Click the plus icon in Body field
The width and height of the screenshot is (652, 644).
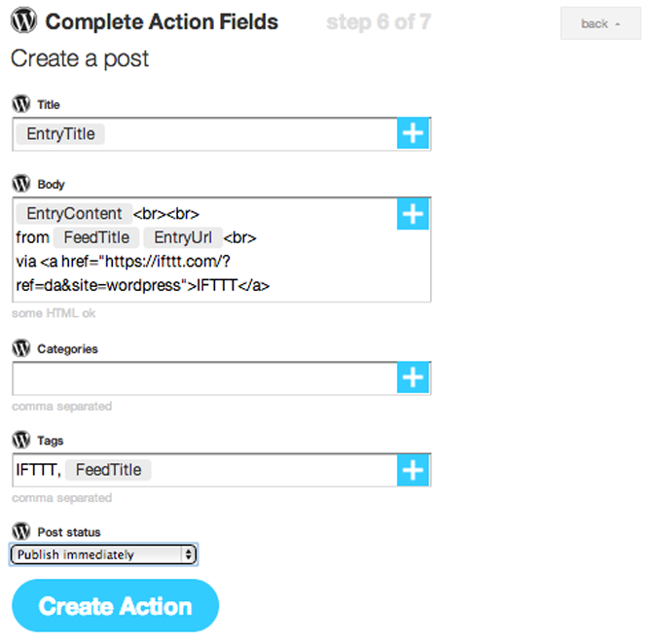(x=414, y=214)
